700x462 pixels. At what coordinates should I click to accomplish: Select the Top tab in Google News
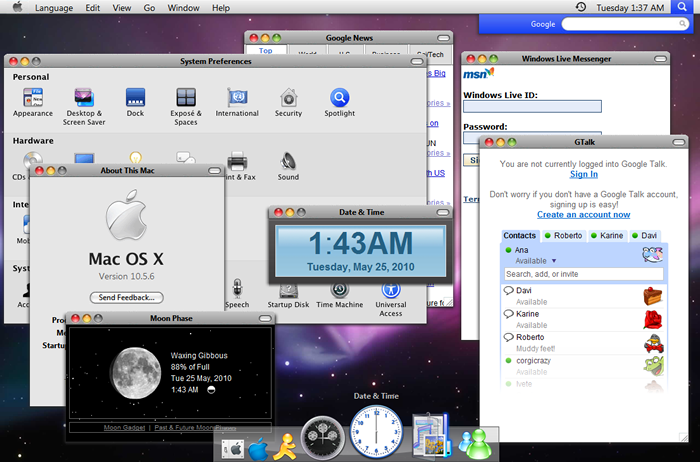click(x=266, y=50)
